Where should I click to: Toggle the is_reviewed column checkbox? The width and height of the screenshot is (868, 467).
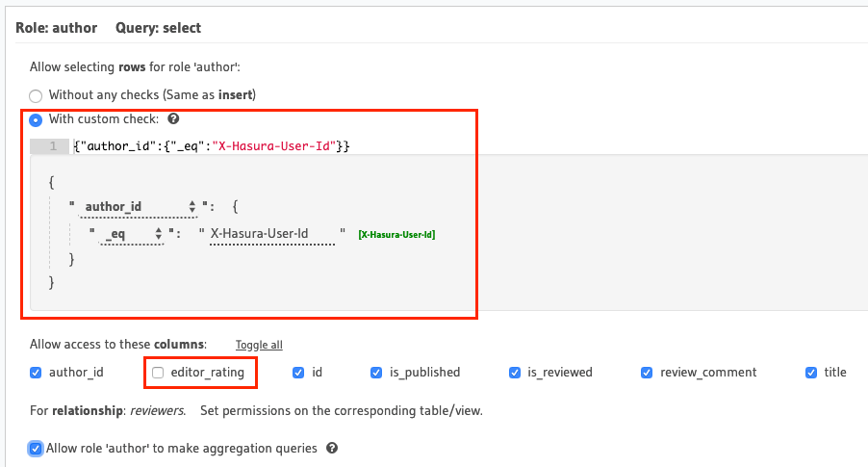(514, 373)
